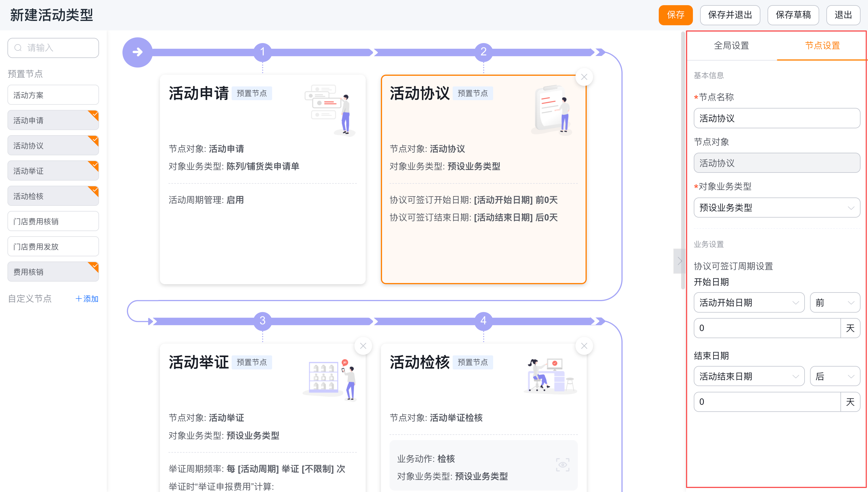
Task: Click the 活动协议 card illustration
Action: click(552, 110)
